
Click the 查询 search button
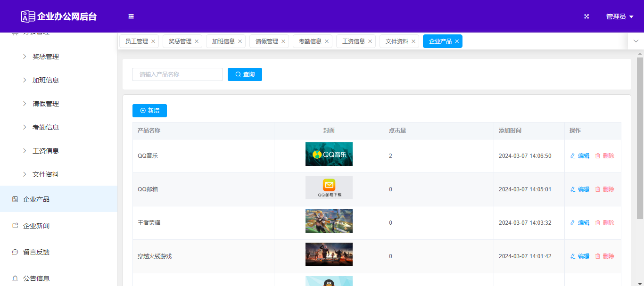point(245,74)
